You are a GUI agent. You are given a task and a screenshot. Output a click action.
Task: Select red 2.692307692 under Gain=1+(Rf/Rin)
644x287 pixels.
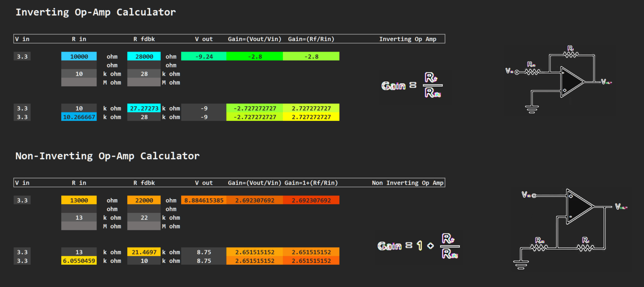[311, 200]
